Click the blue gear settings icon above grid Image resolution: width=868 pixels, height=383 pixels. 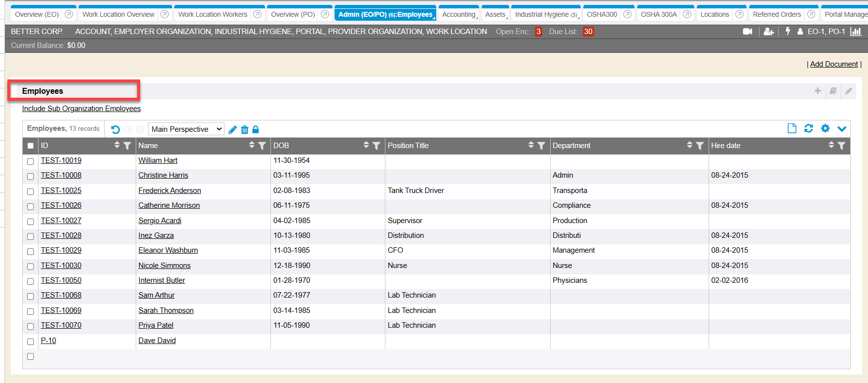[825, 129]
